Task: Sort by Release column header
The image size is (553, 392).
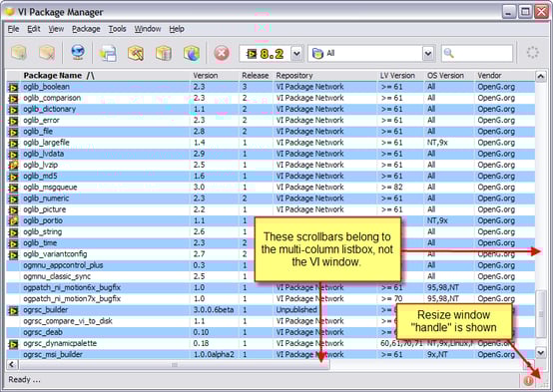Action: [255, 76]
